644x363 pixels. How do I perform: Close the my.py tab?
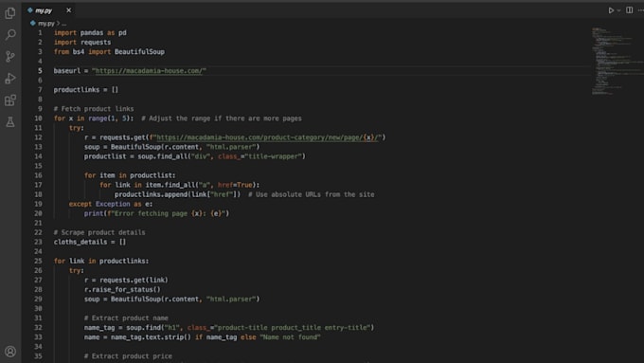(68, 10)
